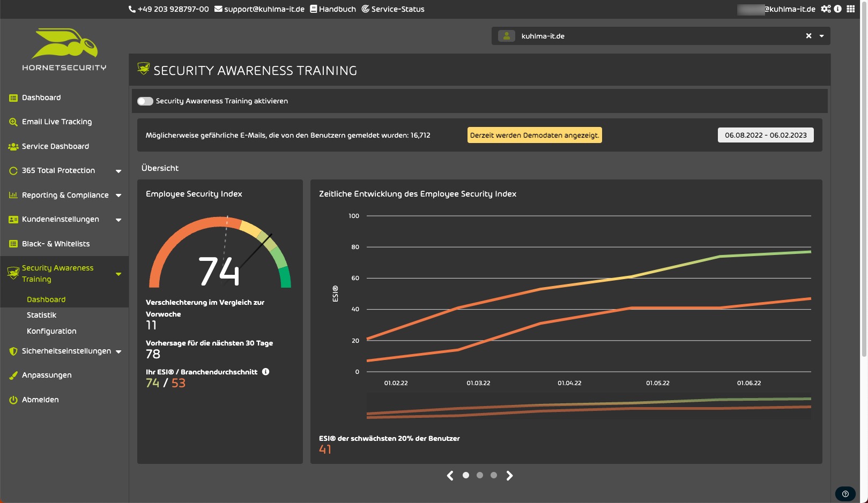The height and width of the screenshot is (503, 868).
Task: Toggle Security Awareness Training aktivieren switch
Action: click(x=145, y=101)
